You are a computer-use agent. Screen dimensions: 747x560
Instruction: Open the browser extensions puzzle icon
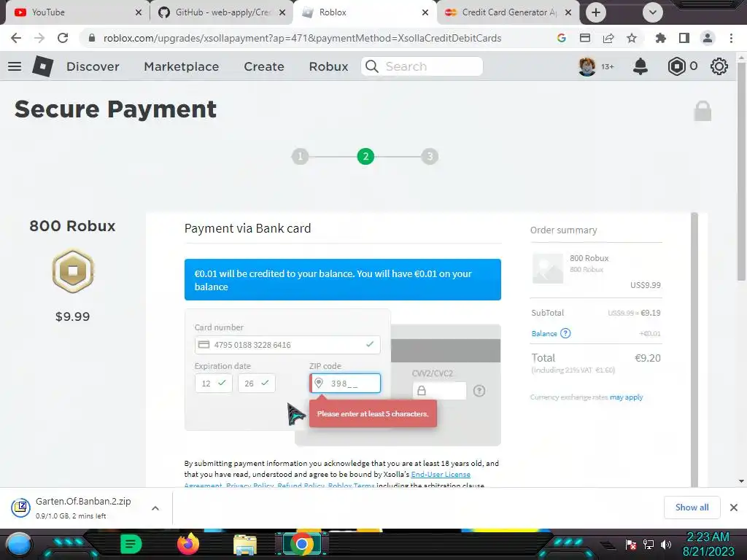[x=660, y=38]
